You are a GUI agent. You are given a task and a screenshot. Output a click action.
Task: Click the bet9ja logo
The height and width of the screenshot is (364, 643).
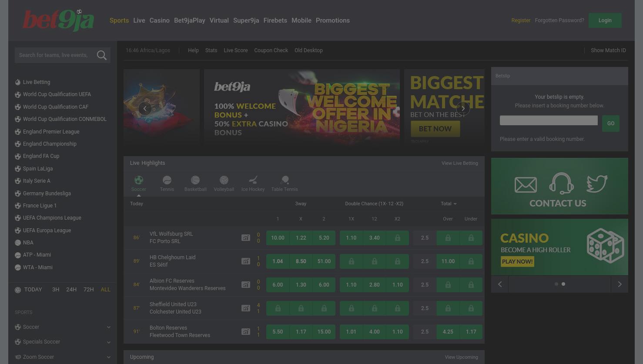tap(58, 20)
